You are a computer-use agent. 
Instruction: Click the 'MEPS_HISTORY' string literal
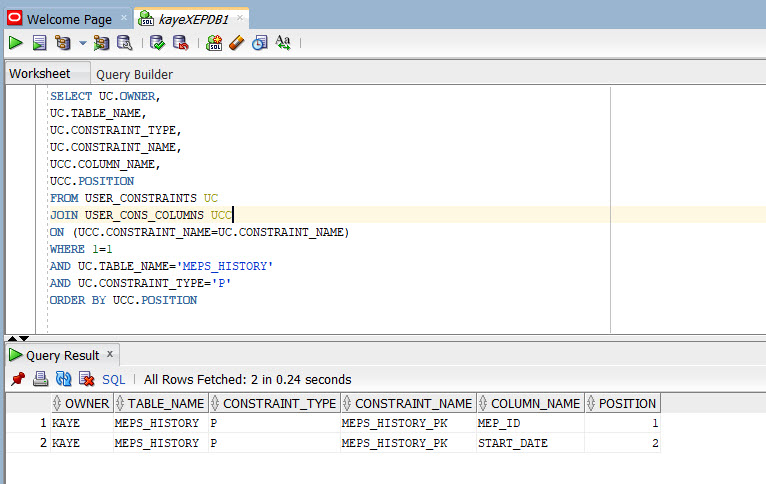point(225,266)
